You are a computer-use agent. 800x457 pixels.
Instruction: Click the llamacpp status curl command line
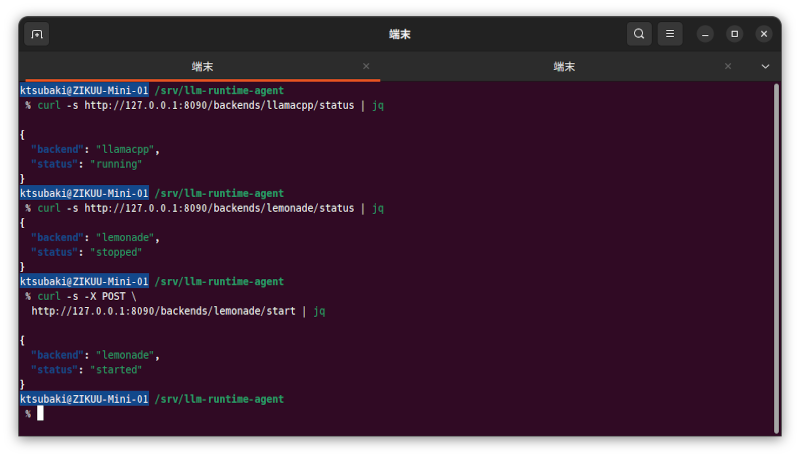pos(205,106)
